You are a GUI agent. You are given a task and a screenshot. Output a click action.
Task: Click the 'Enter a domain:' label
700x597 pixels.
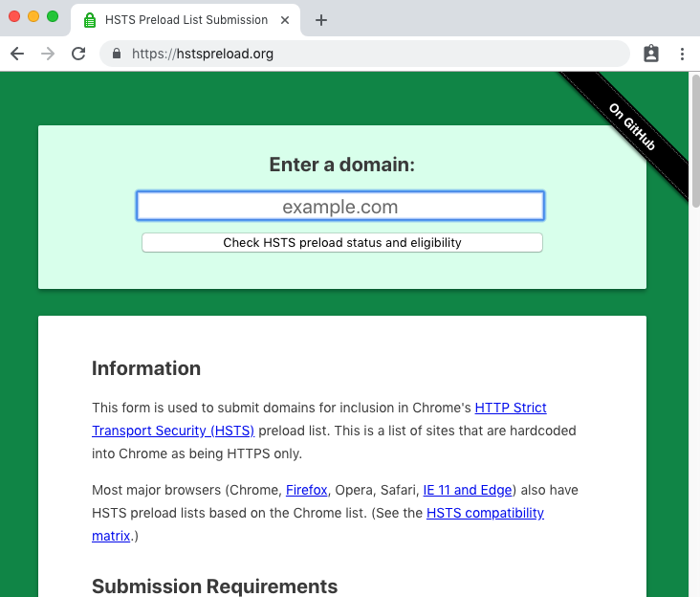point(342,165)
